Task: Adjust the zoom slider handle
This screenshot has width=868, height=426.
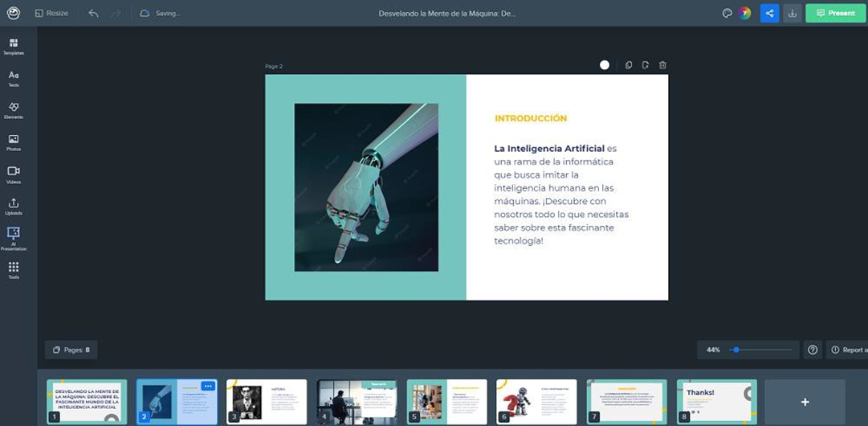Action: point(736,350)
